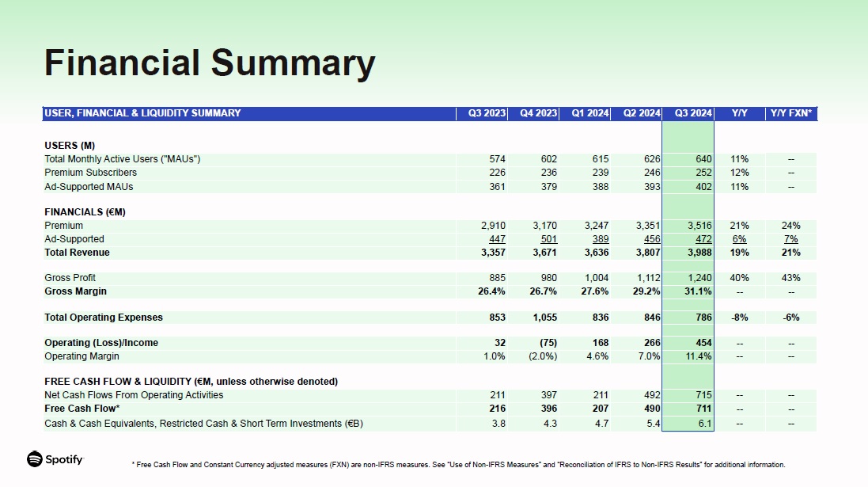
Task: Click the Total Operating Expenses row label
Action: tap(103, 318)
